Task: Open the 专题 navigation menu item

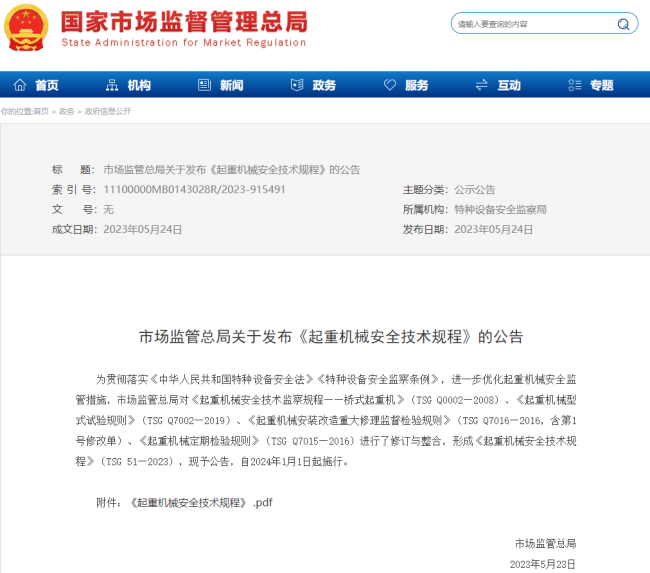Action: point(602,85)
